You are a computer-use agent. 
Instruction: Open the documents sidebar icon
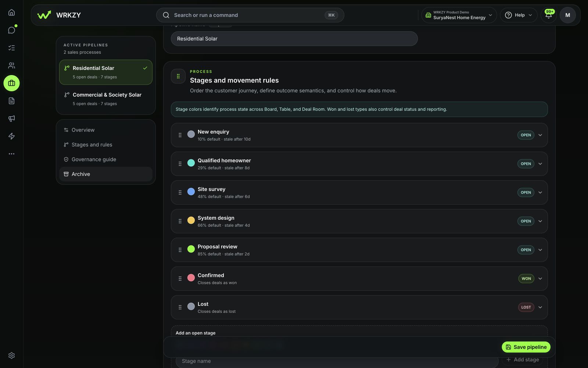(x=11, y=101)
